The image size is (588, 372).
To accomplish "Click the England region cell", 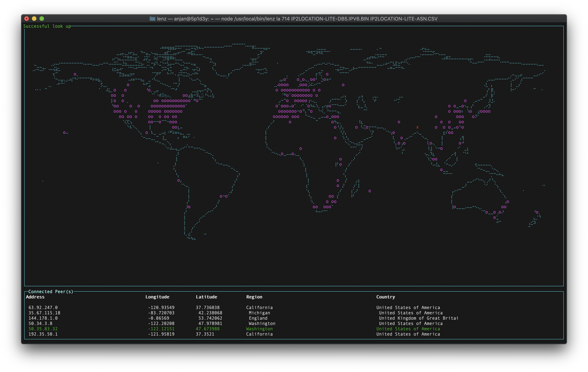I will [258, 318].
